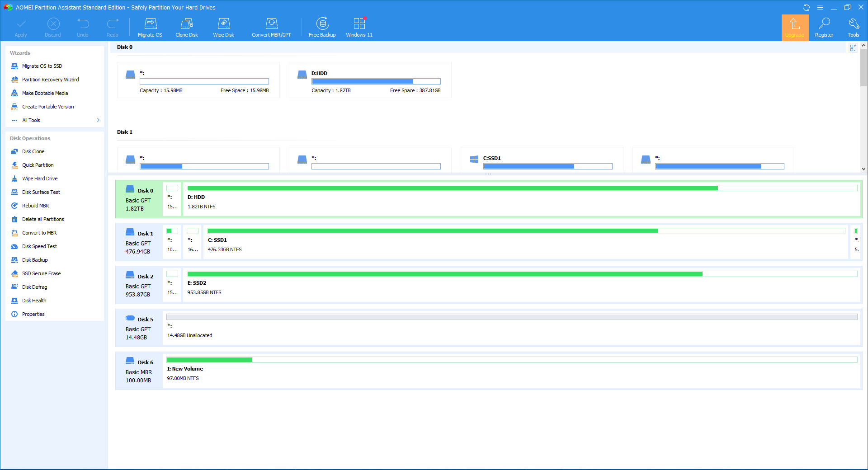Open the Tools wrench menu

point(854,28)
